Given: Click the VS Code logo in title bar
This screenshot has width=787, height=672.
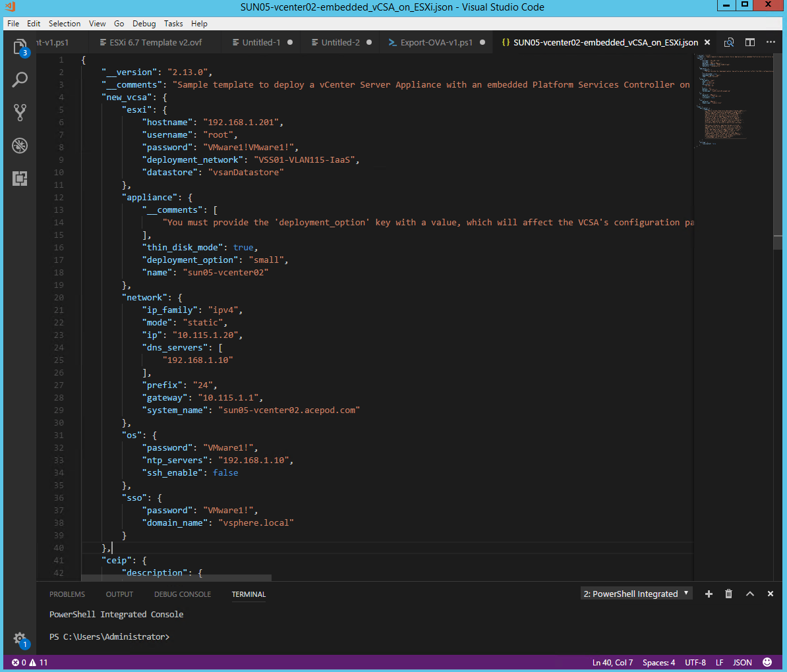Looking at the screenshot, I should pos(10,7).
